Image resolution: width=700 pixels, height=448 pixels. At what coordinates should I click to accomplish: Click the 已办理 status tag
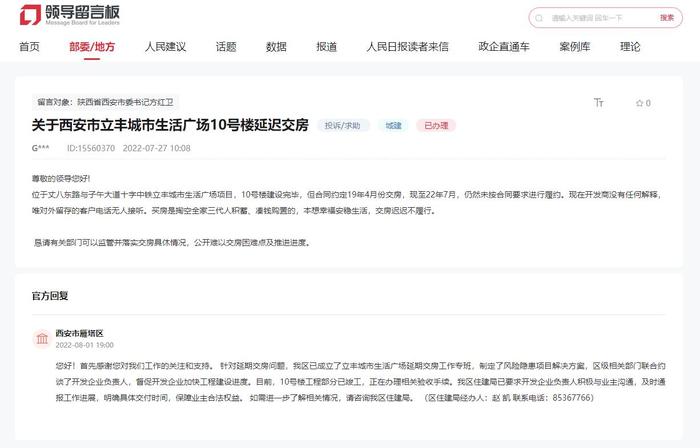436,126
